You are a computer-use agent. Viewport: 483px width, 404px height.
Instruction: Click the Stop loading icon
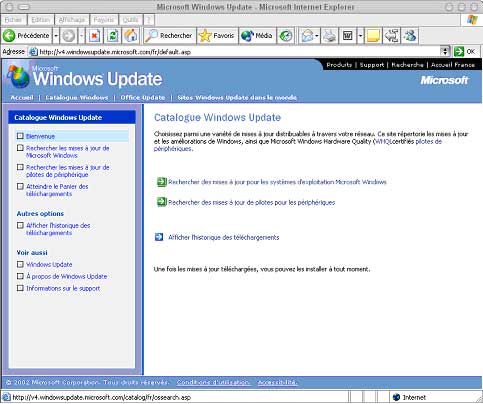(95, 35)
